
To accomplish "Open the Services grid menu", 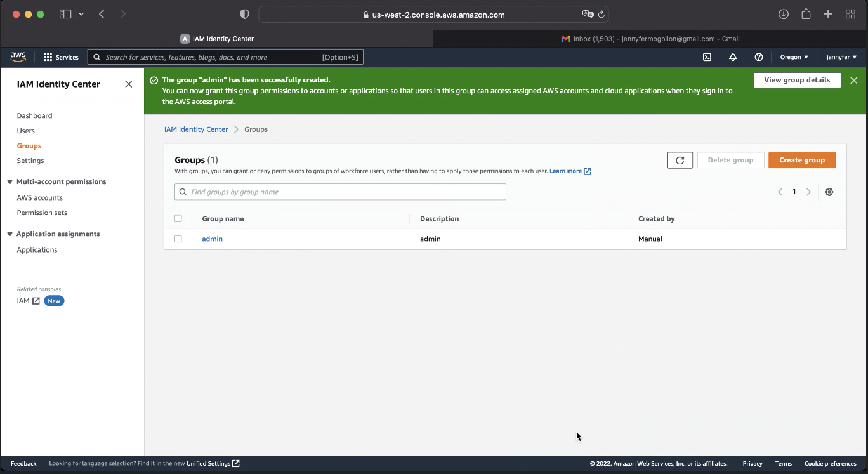I will click(x=61, y=57).
